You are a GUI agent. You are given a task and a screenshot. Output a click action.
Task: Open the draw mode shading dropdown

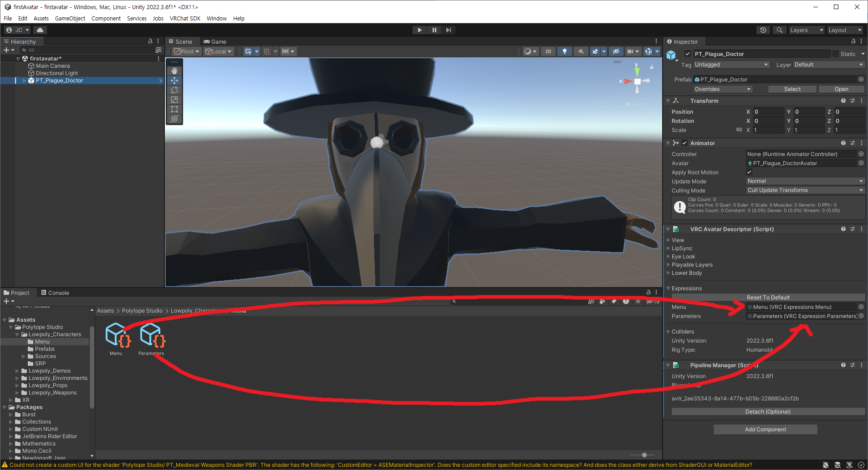pyautogui.click(x=531, y=51)
